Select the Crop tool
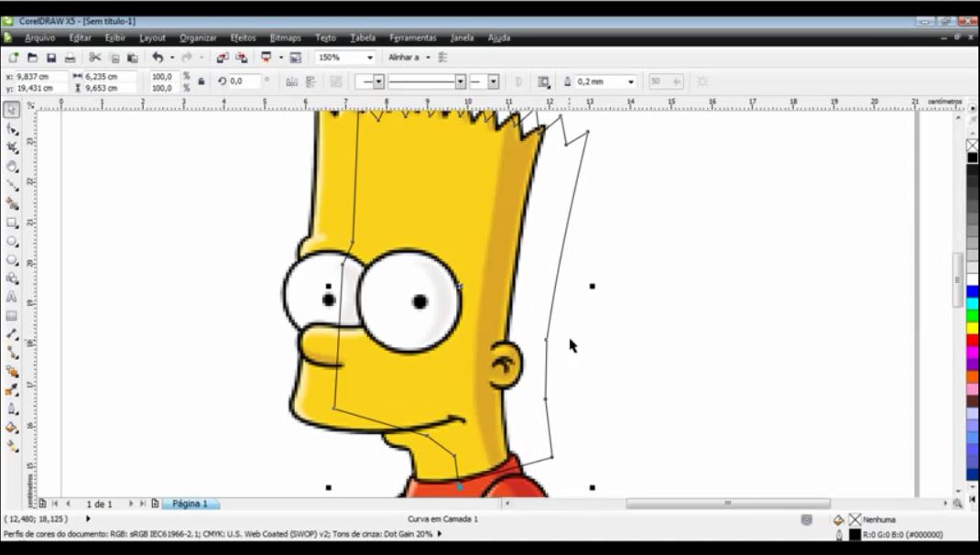The width and height of the screenshot is (980, 555). point(11,147)
